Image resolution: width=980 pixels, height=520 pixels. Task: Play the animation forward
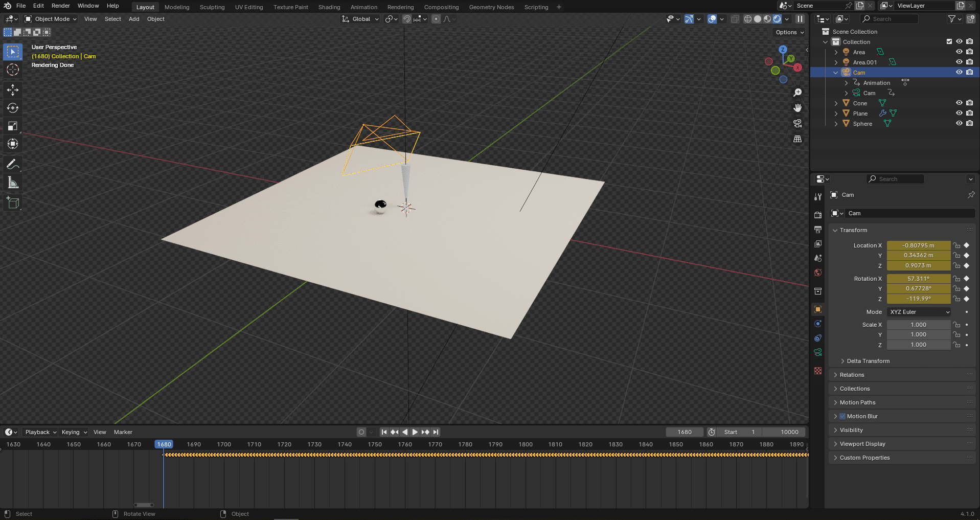[x=415, y=432]
